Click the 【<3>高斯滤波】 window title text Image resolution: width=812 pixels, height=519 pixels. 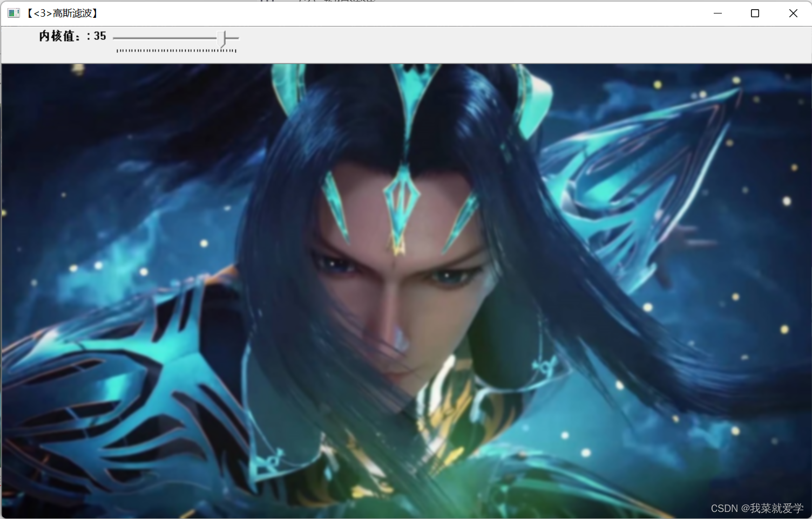[63, 13]
